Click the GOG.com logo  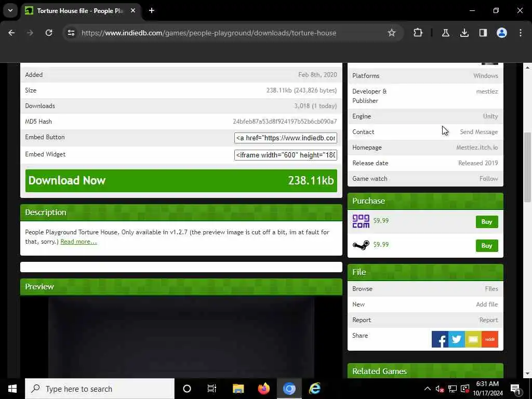(x=361, y=221)
